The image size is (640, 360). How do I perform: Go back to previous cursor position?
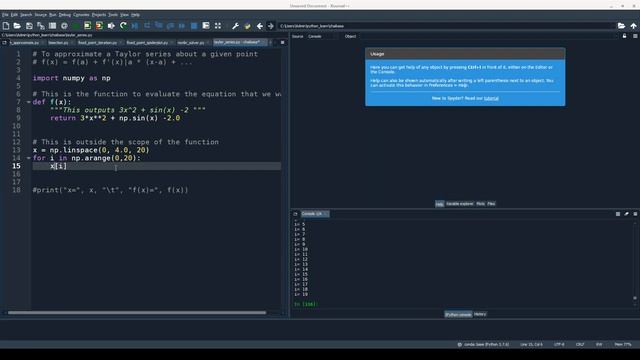[x=260, y=26]
